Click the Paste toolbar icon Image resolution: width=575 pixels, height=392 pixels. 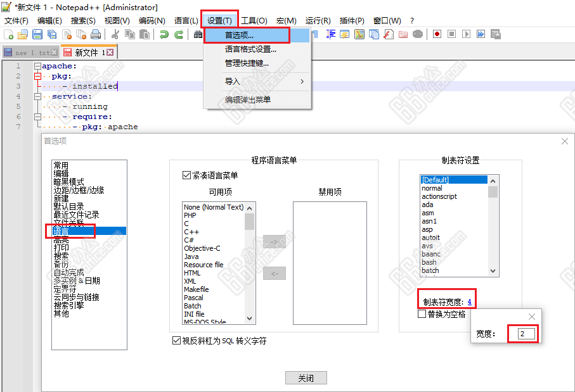point(145,34)
